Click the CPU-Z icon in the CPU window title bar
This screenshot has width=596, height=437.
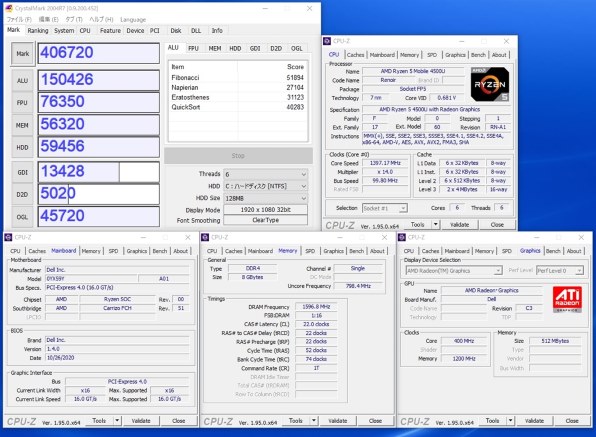coord(327,41)
